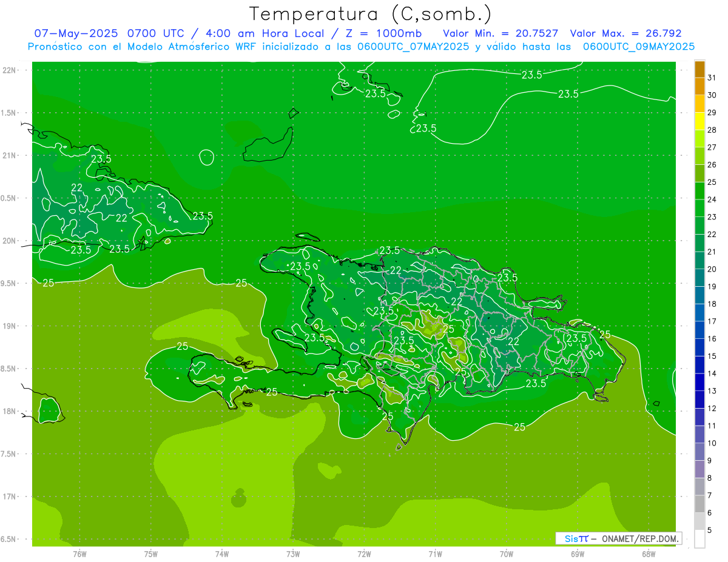This screenshot has width=728, height=562.
Task: Select the Valor Max. = 26.792 value
Action: [625, 33]
